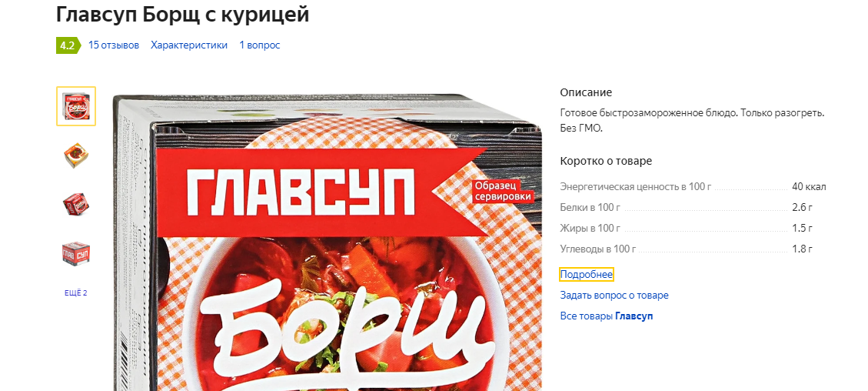Select the third thumbnail with tilted red box
This screenshot has height=391, width=868.
tap(76, 205)
